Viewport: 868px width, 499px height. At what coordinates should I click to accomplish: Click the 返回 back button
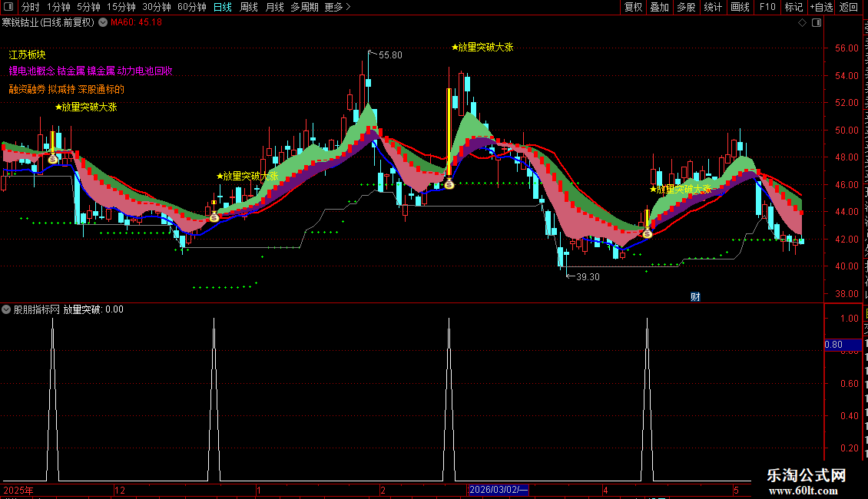849,7
